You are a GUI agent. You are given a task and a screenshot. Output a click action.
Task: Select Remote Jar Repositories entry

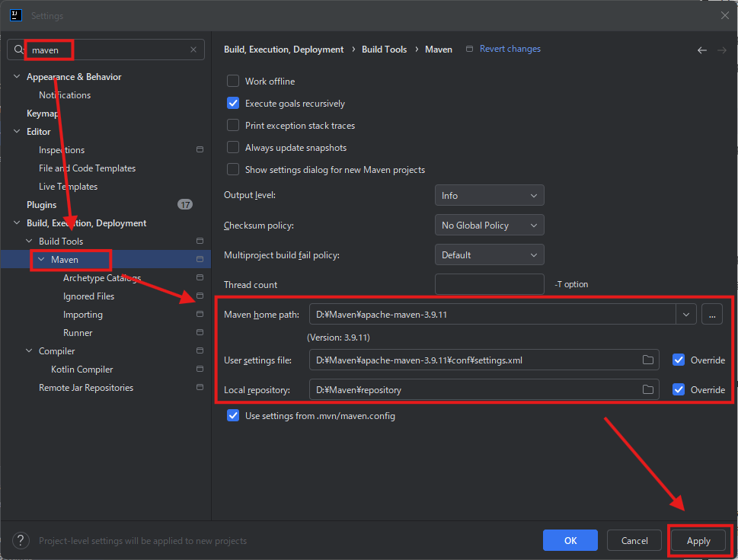[x=86, y=388]
